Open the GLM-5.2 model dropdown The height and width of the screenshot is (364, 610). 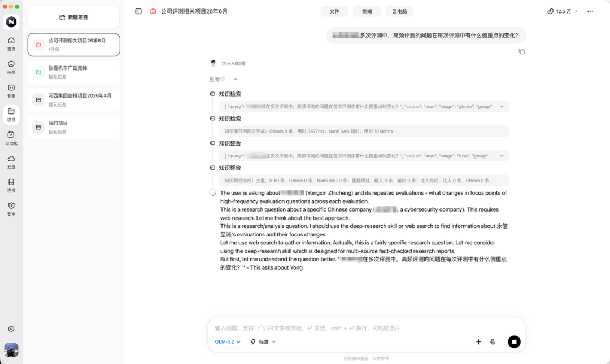(x=228, y=342)
